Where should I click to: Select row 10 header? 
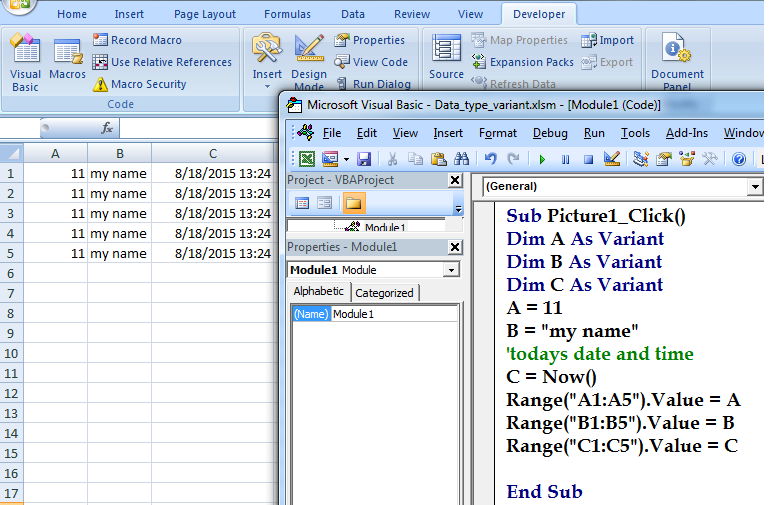click(x=11, y=354)
